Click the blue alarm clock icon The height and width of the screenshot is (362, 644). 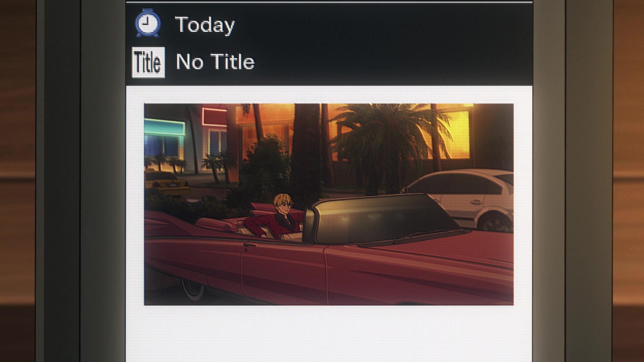(x=148, y=23)
